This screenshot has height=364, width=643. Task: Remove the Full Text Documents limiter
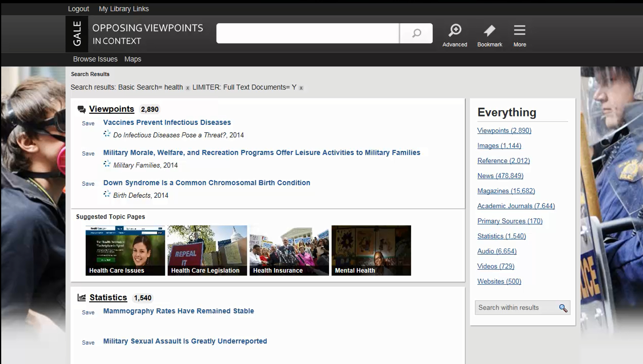pyautogui.click(x=301, y=88)
